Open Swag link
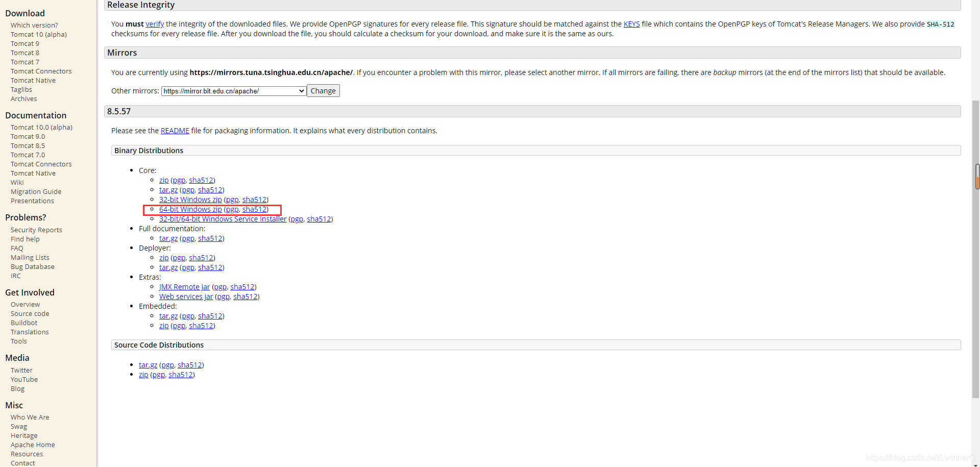This screenshot has width=980, height=467. [19, 427]
